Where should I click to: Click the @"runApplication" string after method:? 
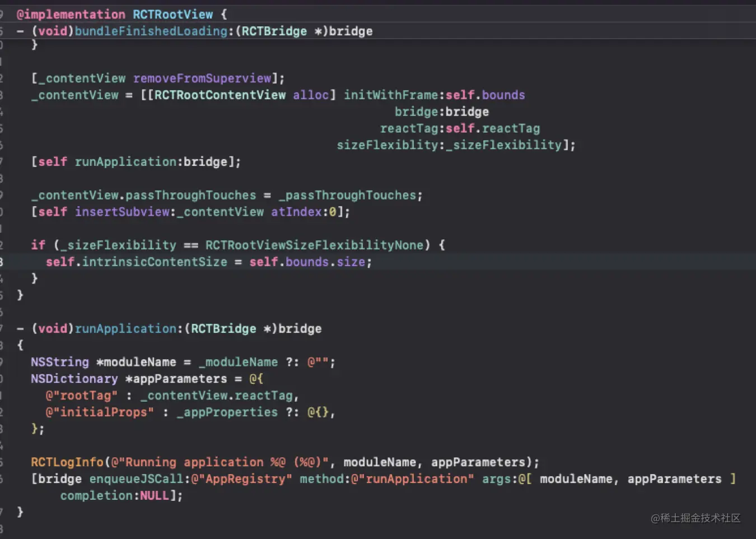tap(412, 479)
